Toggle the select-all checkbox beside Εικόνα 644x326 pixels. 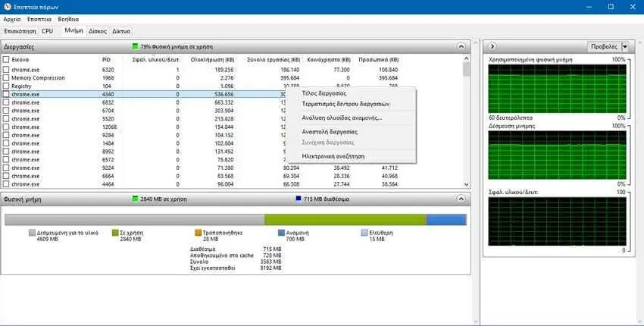[6, 60]
